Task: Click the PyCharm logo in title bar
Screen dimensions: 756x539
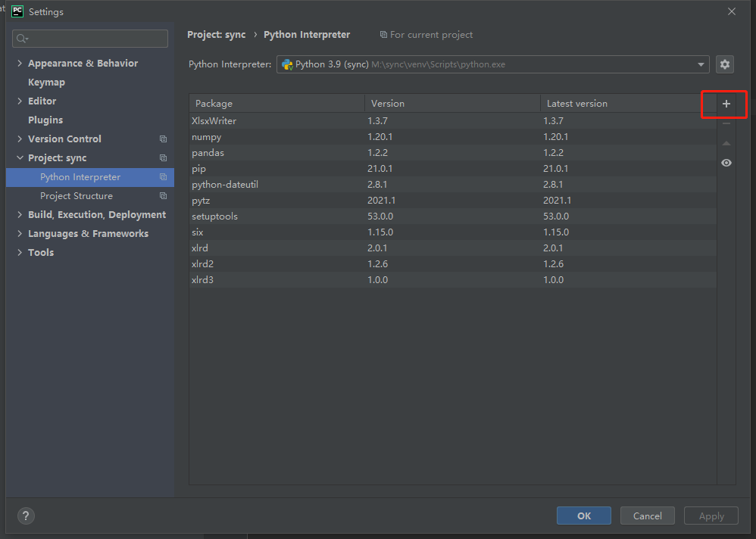Action: click(17, 11)
